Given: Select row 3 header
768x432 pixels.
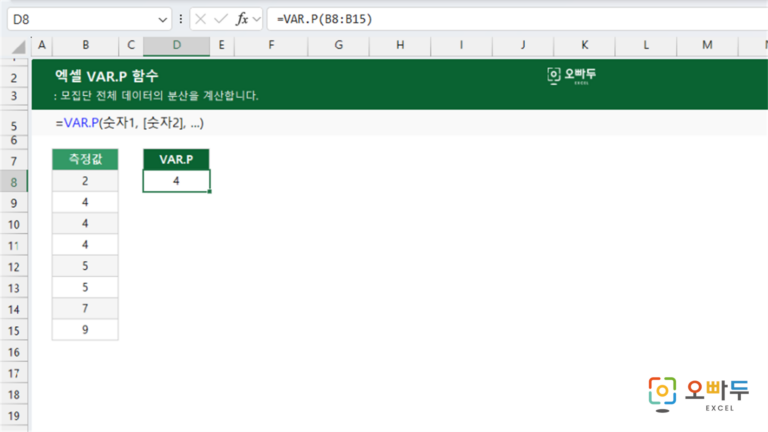Looking at the screenshot, I should tap(14, 96).
